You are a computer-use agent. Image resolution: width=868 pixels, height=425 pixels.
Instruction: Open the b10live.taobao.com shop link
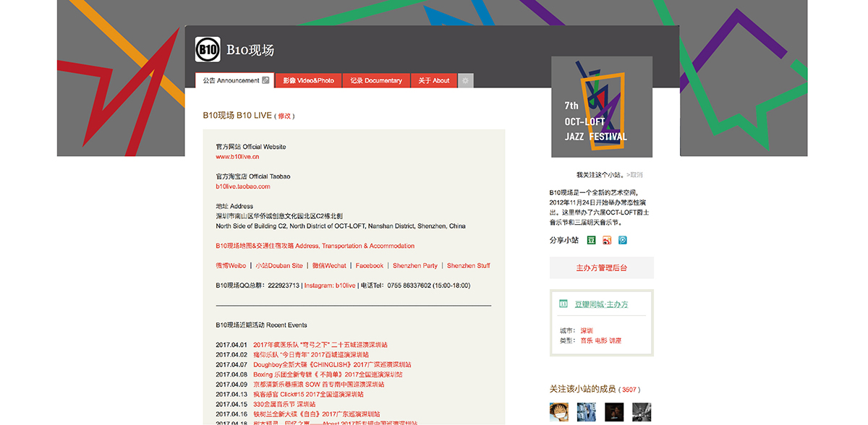pyautogui.click(x=242, y=186)
